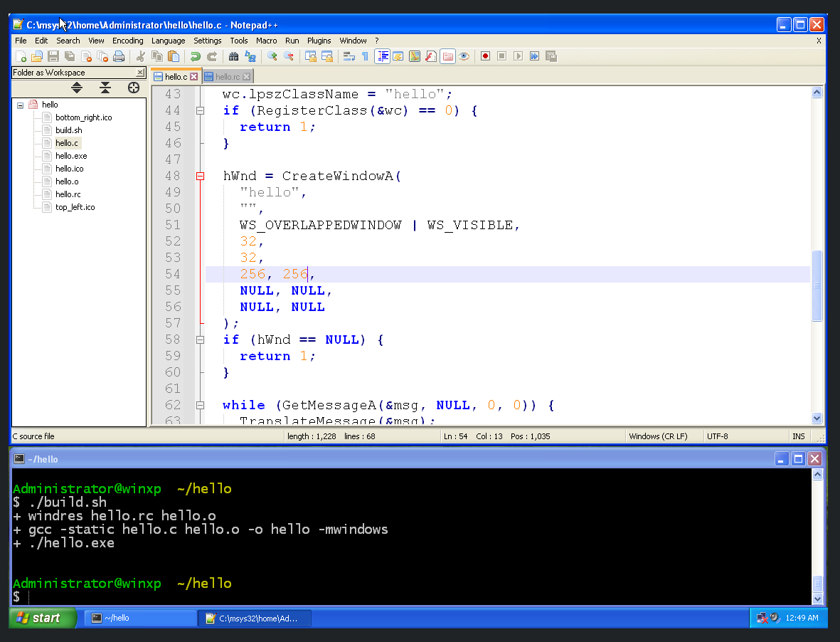Toggle Show All Characters pilcrow icon
Screen dimensions: 840x642
pos(365,56)
